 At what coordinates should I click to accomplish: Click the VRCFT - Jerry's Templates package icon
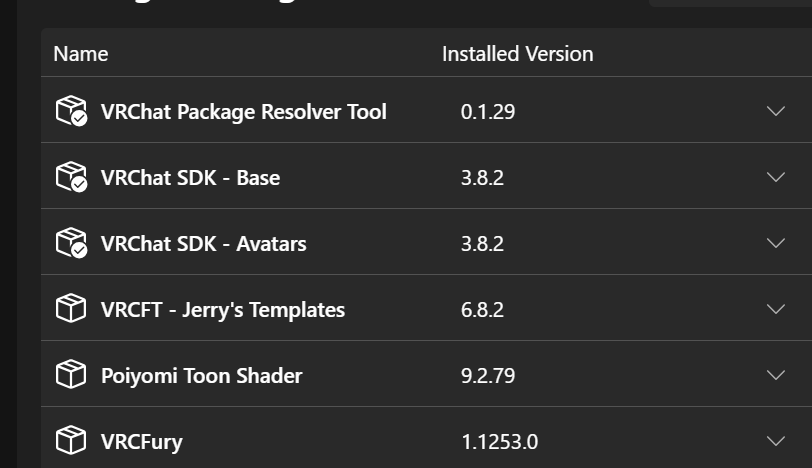click(71, 309)
